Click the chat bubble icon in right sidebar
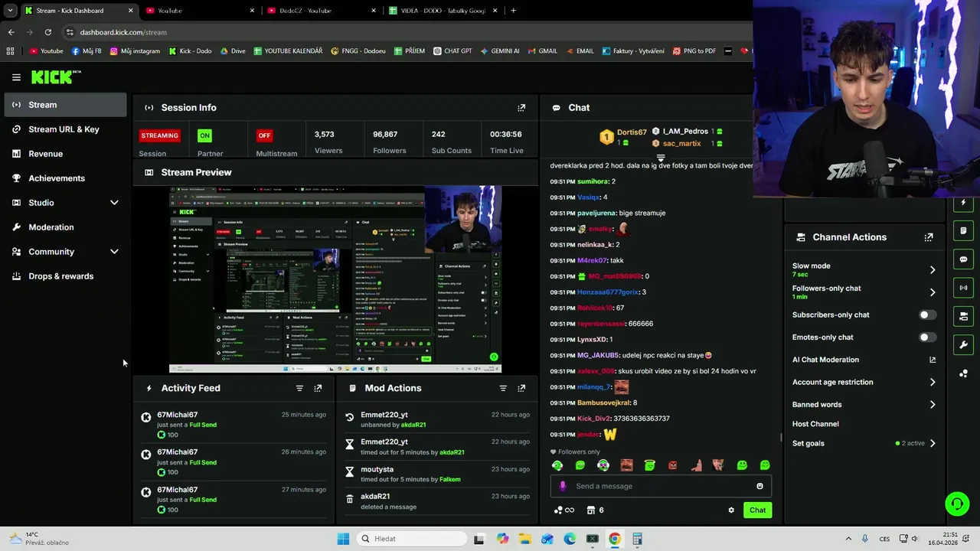This screenshot has width=980, height=551. pos(963,259)
